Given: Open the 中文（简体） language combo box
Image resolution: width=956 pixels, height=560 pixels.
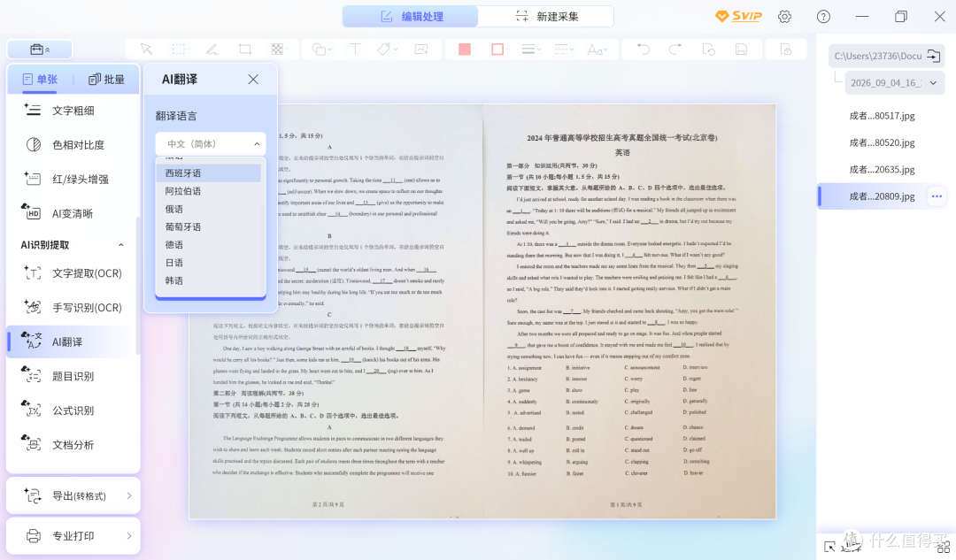Looking at the screenshot, I should tap(211, 144).
